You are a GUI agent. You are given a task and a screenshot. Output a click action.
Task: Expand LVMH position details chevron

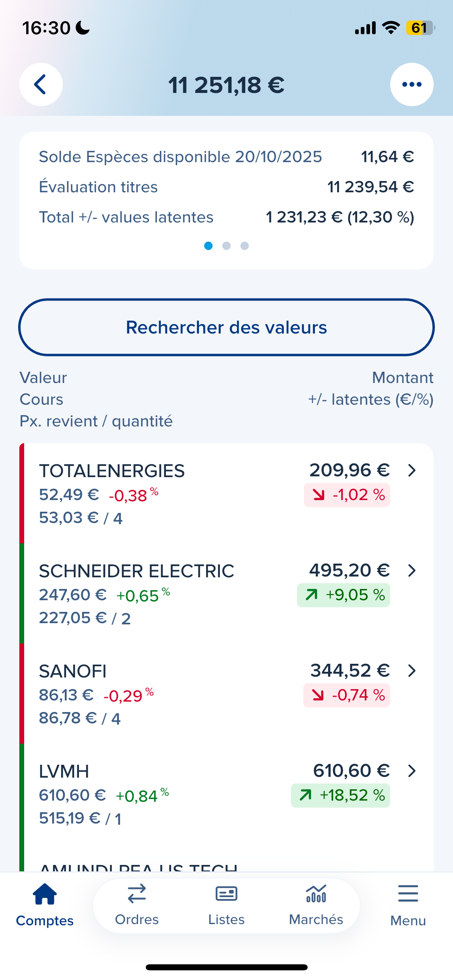point(412,771)
